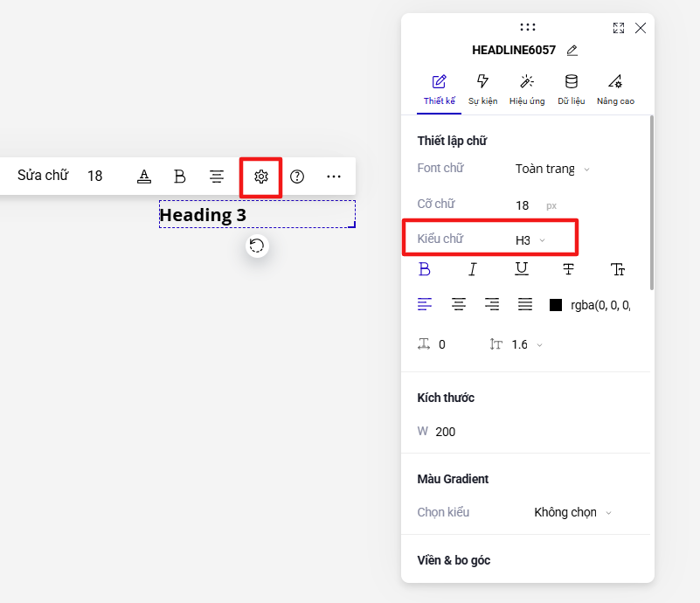Align text left in panel
Screen dimensions: 700x603
tap(425, 304)
